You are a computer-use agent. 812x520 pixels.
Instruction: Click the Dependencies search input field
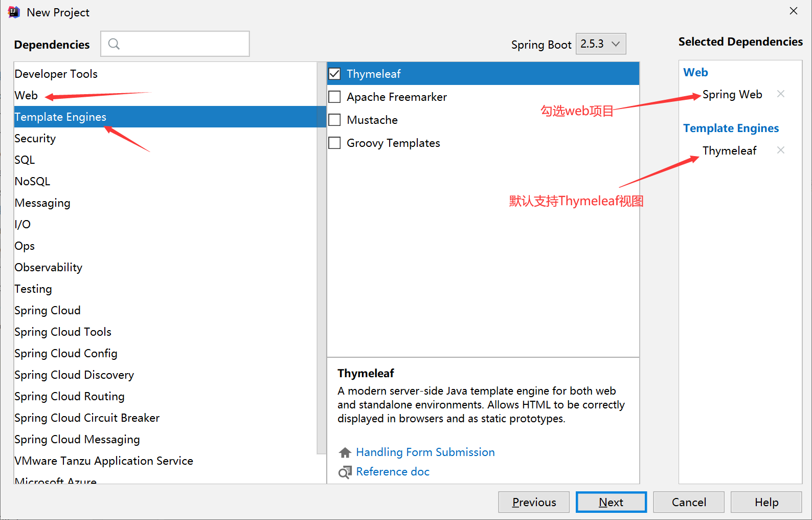[x=175, y=44]
